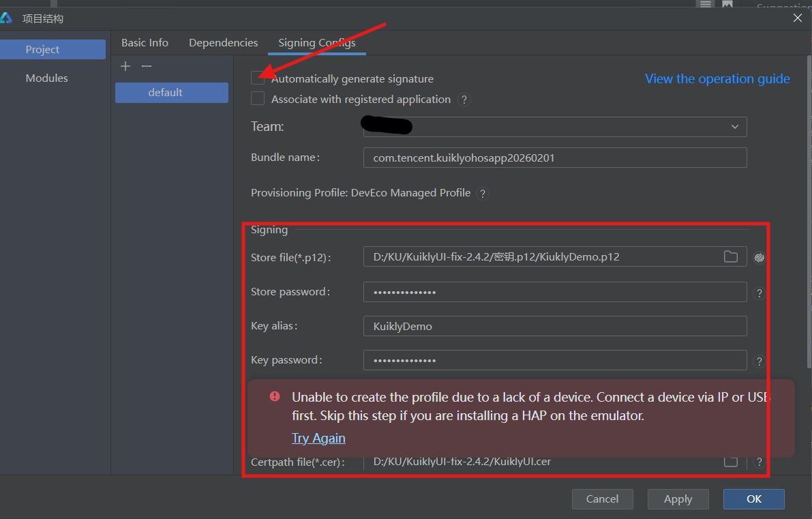Click the Key alias field with KuiklyDemo
This screenshot has height=519, width=812.
[554, 326]
